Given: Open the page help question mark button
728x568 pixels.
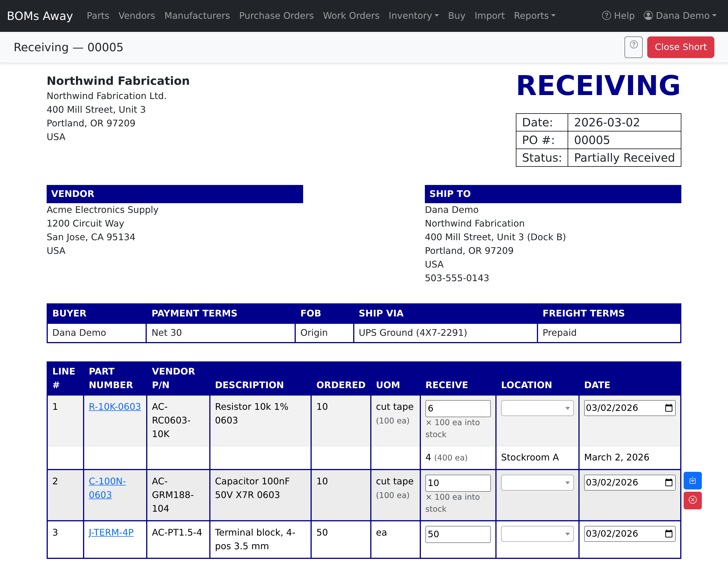Looking at the screenshot, I should [x=633, y=47].
